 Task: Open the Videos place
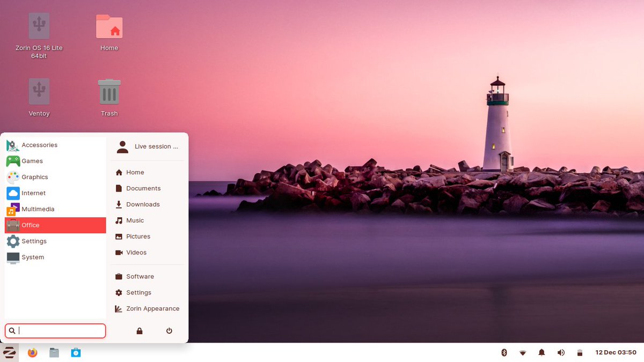147,253
